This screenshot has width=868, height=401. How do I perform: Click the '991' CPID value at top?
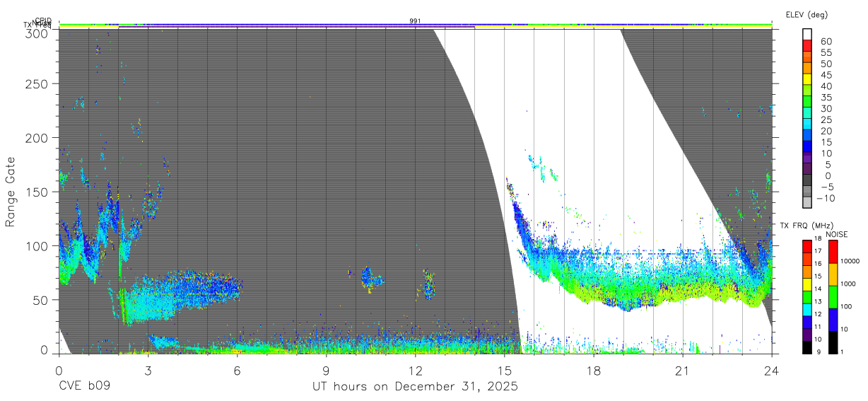[x=415, y=21]
